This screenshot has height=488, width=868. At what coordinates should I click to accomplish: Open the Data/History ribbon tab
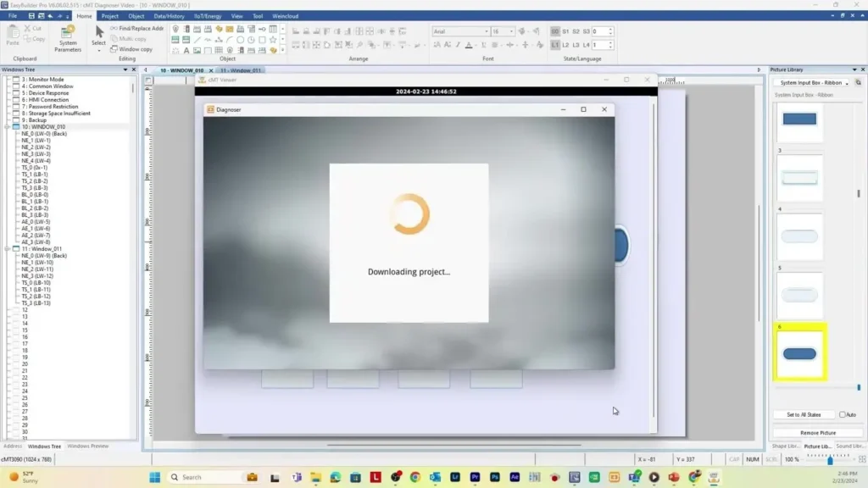[x=169, y=16]
